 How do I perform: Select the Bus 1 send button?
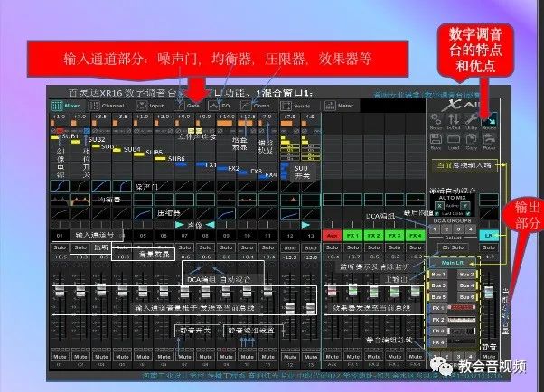[438, 275]
